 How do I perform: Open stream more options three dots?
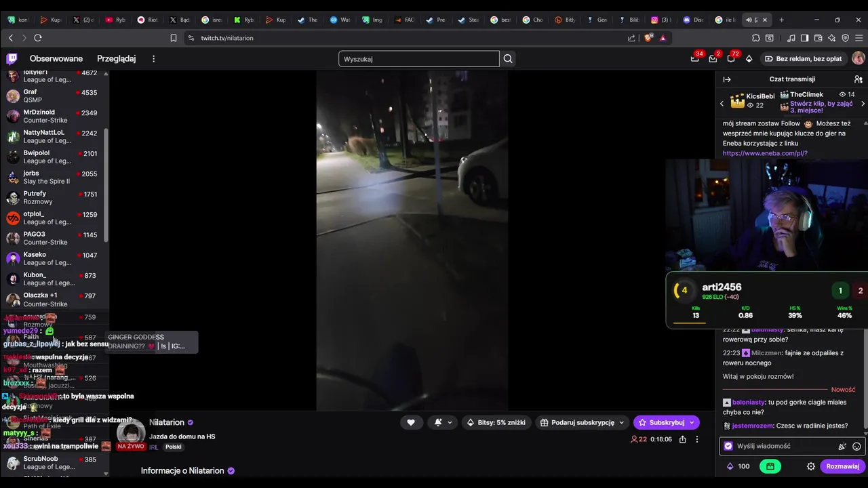tap(696, 439)
